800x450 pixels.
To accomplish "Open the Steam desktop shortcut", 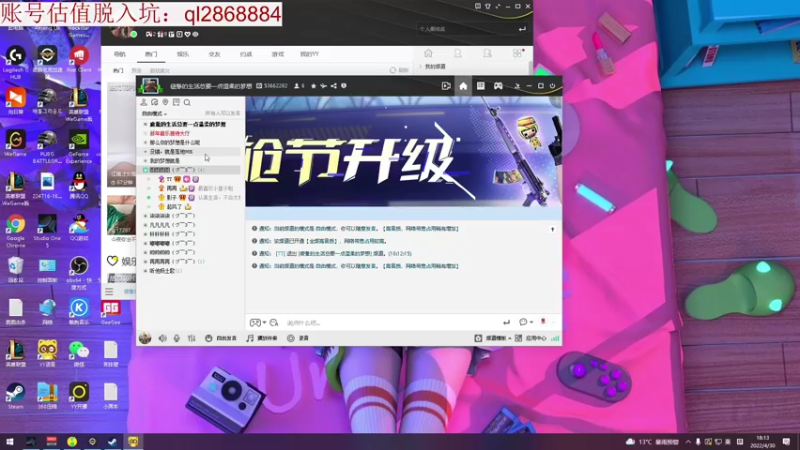I will point(15,396).
